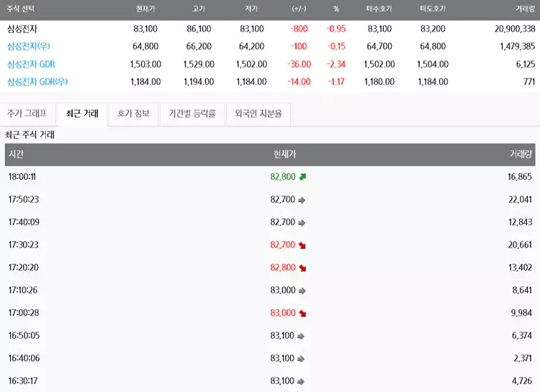540x392 pixels.
Task: Click the 9,984 trade volume
Action: [x=521, y=313]
